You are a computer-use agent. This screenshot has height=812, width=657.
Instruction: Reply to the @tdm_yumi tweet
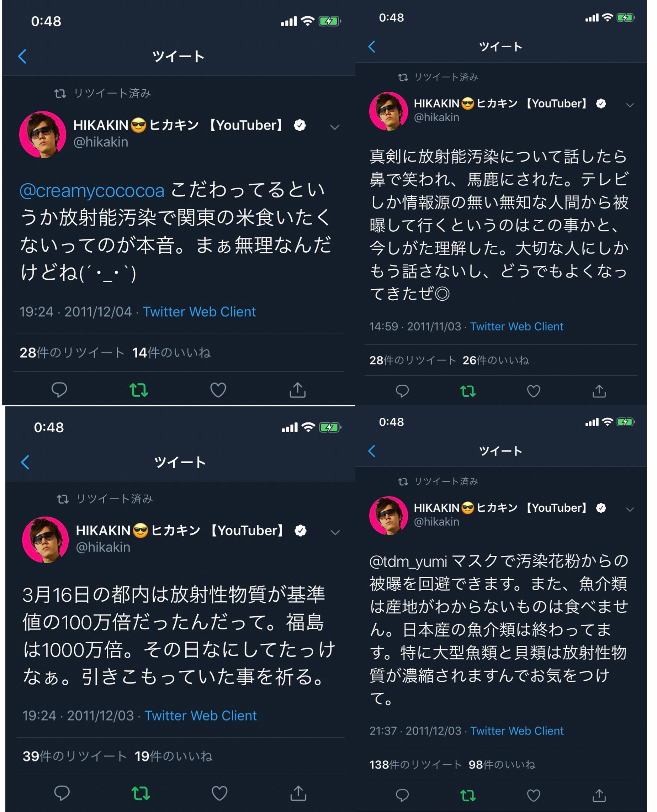pos(402,795)
